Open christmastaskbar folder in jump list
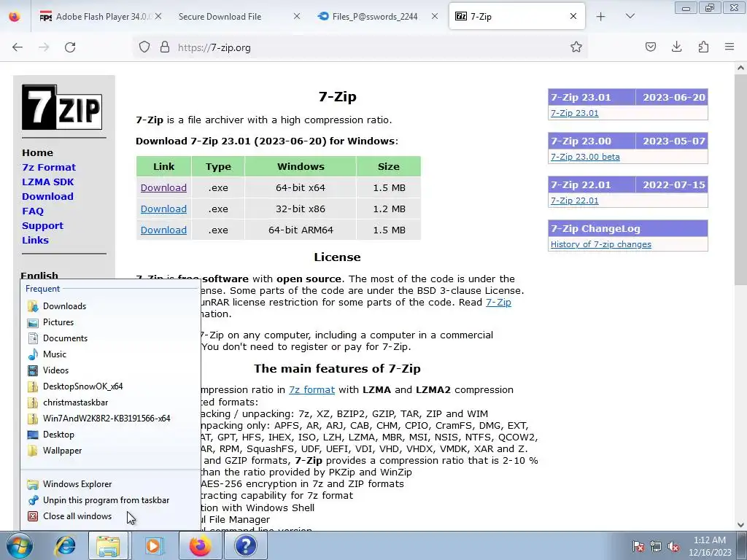The image size is (747, 560). pos(111,402)
